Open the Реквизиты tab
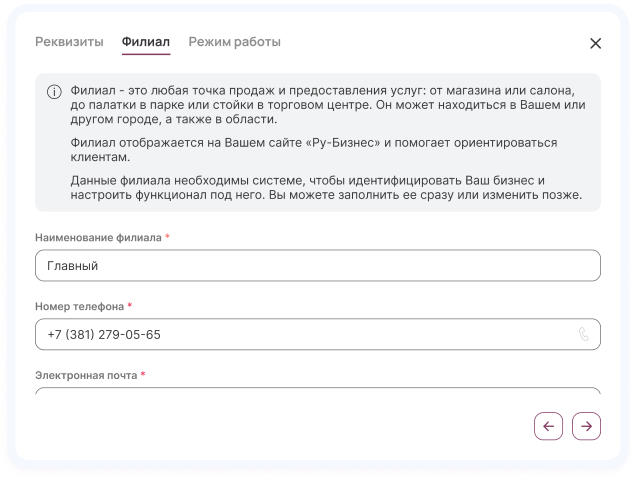 (69, 42)
